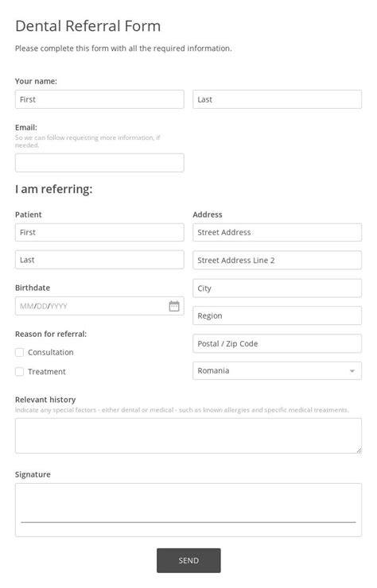
Task: Click the Consultation label text
Action: coord(51,353)
